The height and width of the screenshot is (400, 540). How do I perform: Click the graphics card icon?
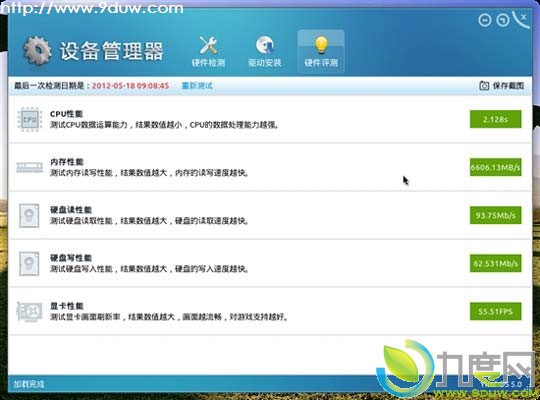coord(29,311)
